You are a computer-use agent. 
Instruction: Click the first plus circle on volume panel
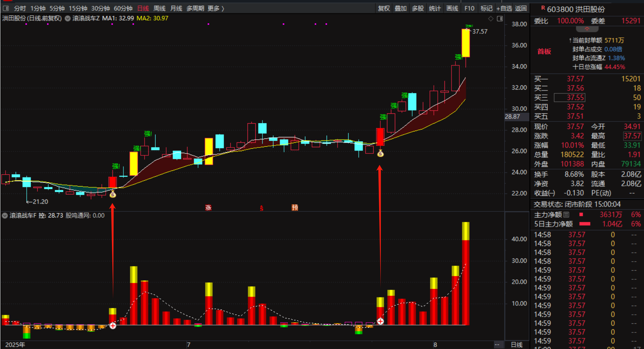coord(113,326)
